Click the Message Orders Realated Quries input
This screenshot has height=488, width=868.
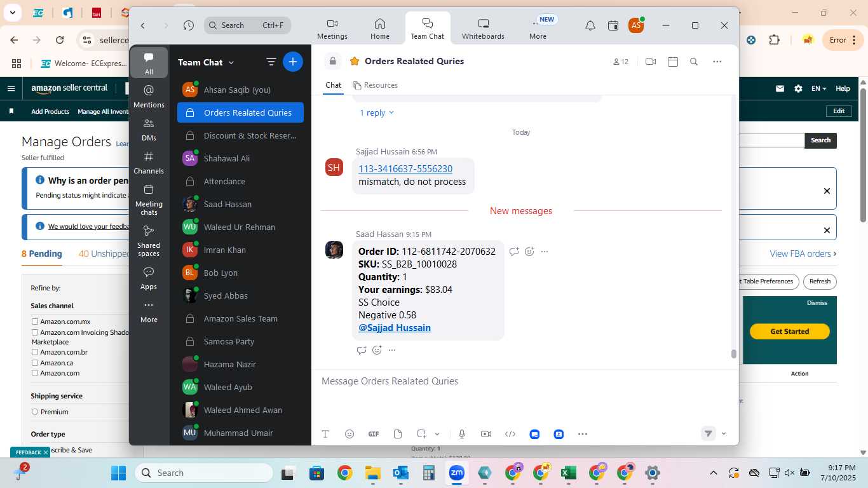525,381
